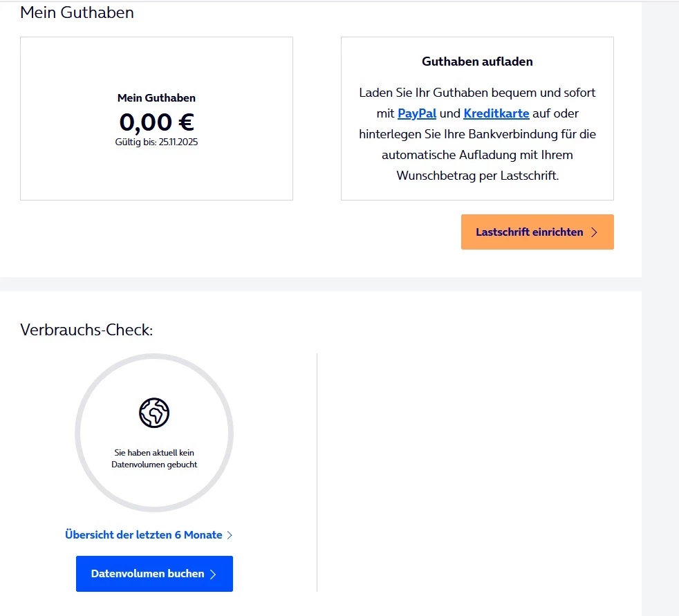
Task: Click the chevron inside Datenvolumen buchen button
Action: [213, 574]
